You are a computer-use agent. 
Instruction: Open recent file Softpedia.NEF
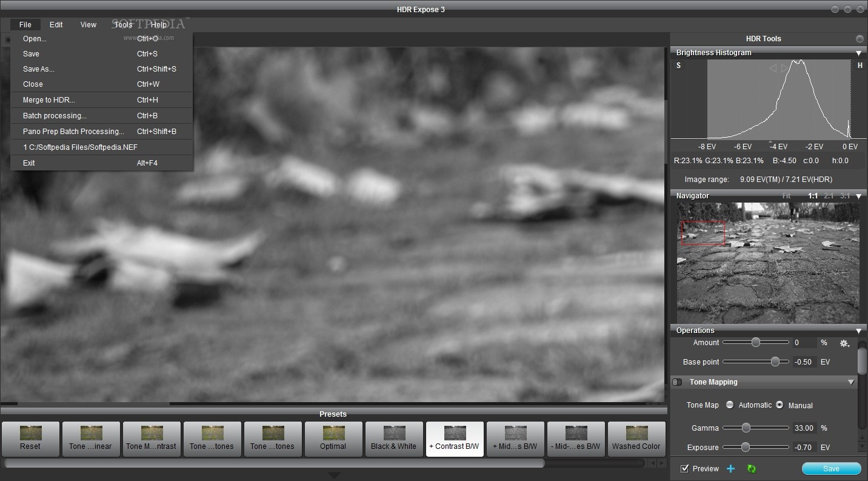click(101, 147)
